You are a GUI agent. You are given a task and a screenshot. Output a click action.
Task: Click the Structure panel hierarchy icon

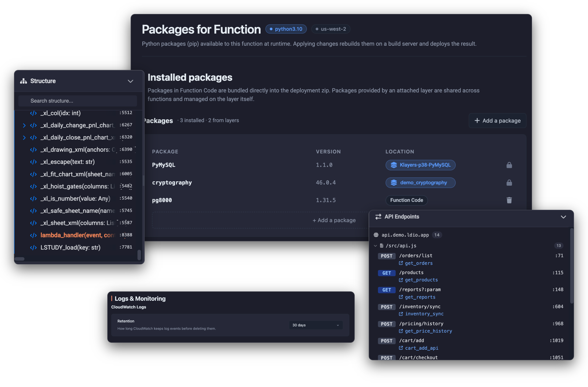pyautogui.click(x=24, y=81)
